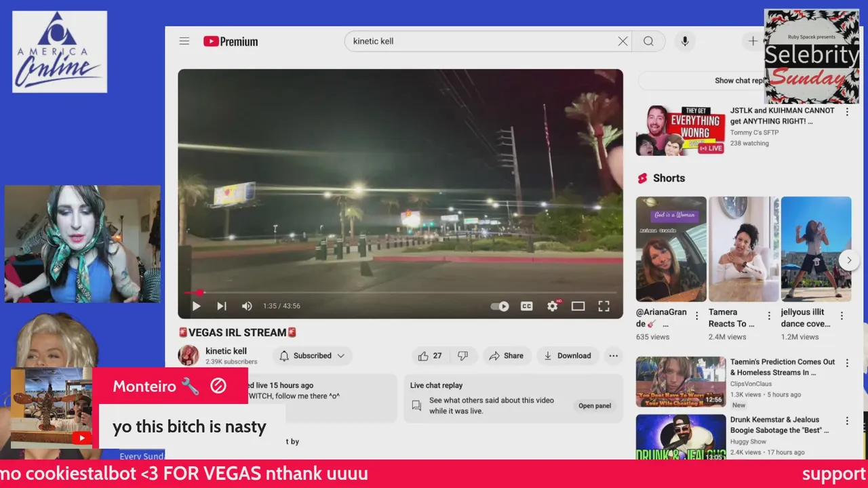
Task: Toggle the autoplay switch
Action: click(x=500, y=306)
